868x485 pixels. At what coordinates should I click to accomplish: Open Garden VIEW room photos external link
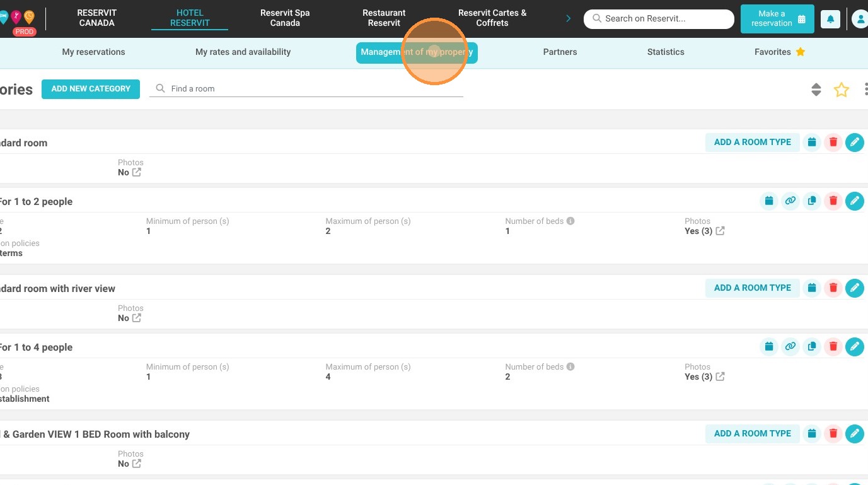137,464
